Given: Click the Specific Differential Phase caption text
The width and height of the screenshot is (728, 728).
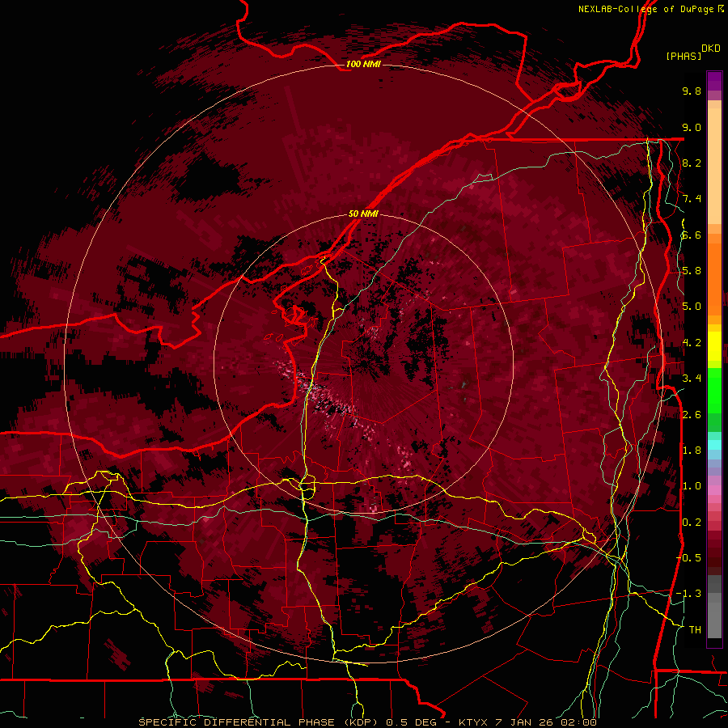Looking at the screenshot, I should [367, 722].
